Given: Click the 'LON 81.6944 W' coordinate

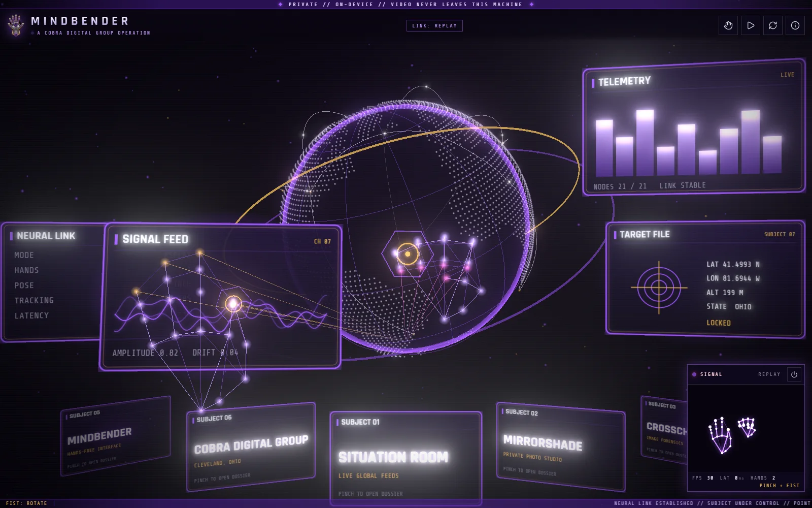Looking at the screenshot, I should [733, 278].
